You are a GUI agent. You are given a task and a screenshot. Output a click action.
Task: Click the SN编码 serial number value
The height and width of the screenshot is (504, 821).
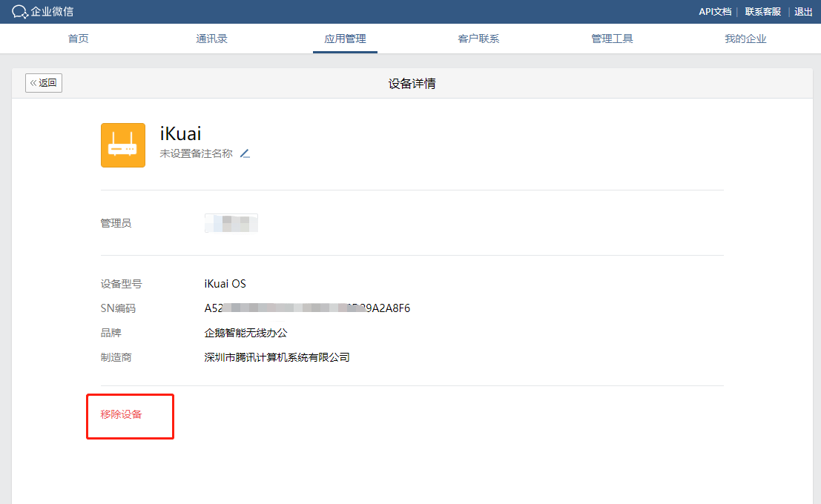(x=307, y=308)
